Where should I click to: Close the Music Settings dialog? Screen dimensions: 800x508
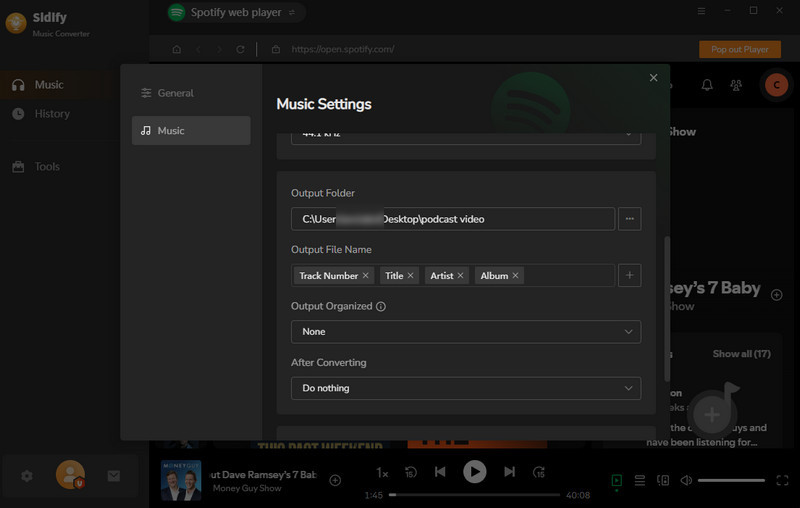(x=653, y=78)
